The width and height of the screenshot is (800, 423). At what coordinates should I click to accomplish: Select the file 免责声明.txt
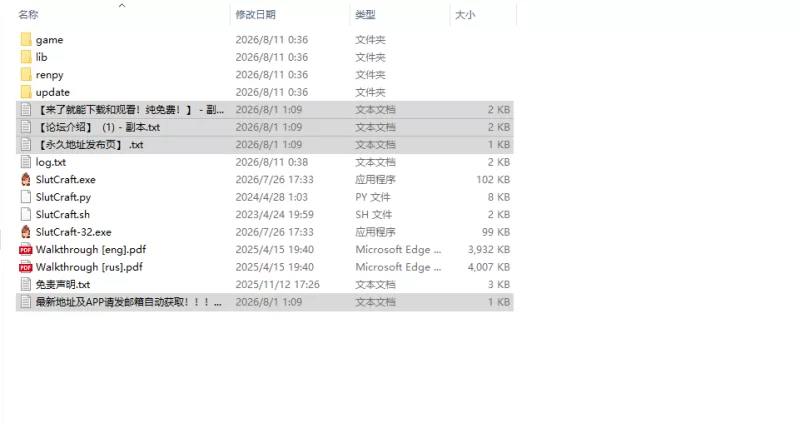click(63, 285)
